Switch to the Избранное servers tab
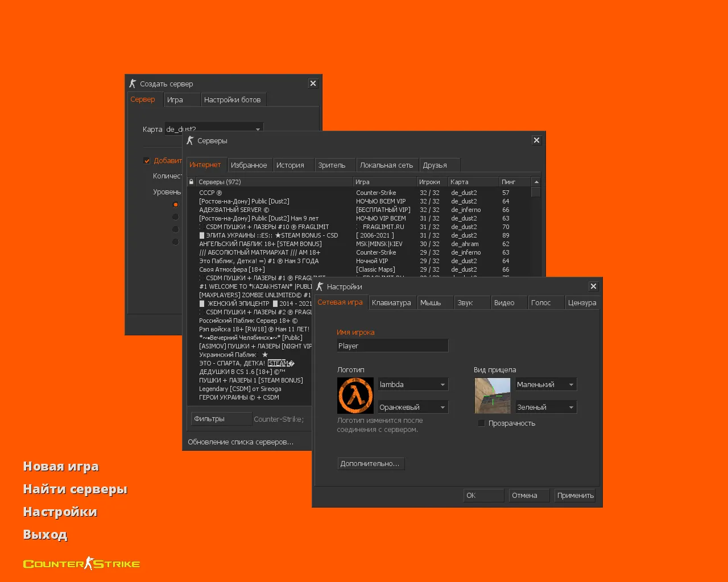The height and width of the screenshot is (582, 728). 249,164
